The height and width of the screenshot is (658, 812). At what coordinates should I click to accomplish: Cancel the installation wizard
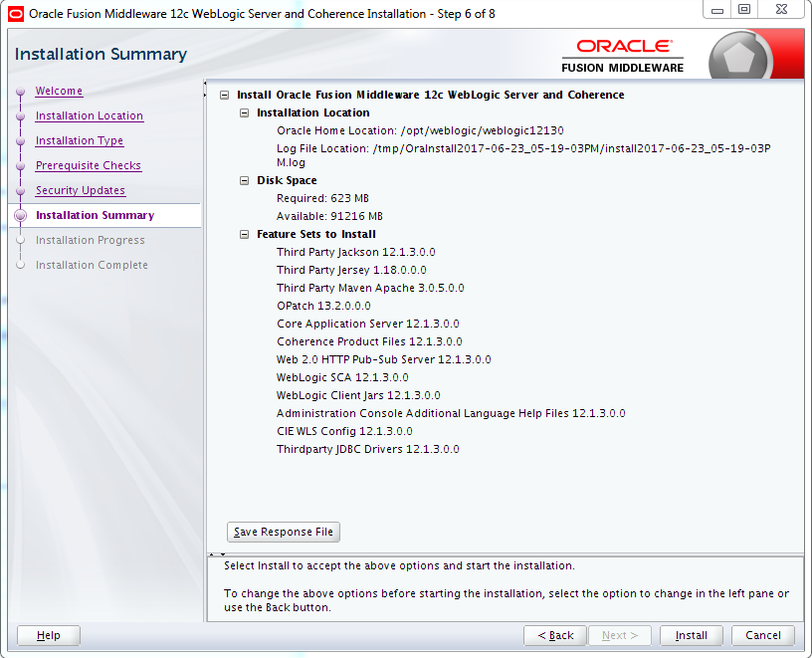coord(763,636)
